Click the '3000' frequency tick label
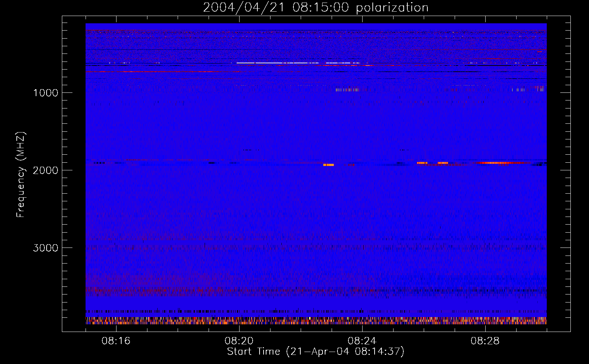This screenshot has width=589, height=364. pyautogui.click(x=46, y=248)
